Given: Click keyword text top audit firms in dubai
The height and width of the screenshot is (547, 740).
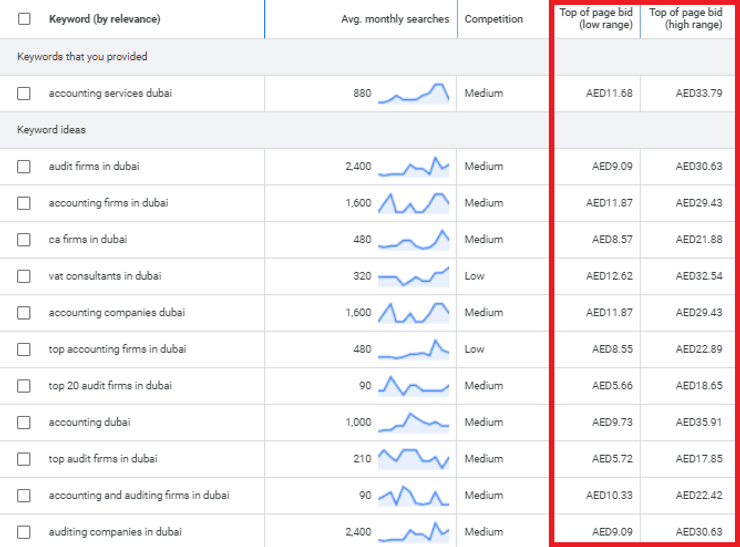Looking at the screenshot, I should tap(103, 459).
